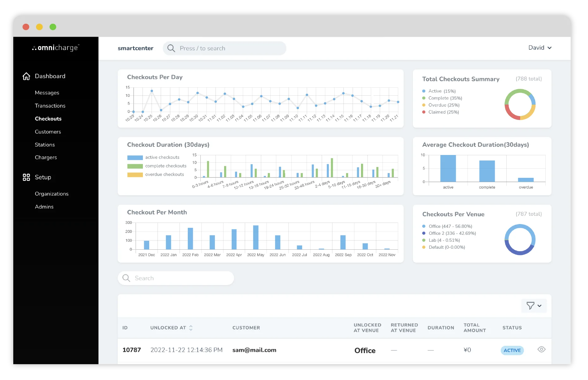Open the Stations section
The image size is (588, 380).
click(45, 145)
